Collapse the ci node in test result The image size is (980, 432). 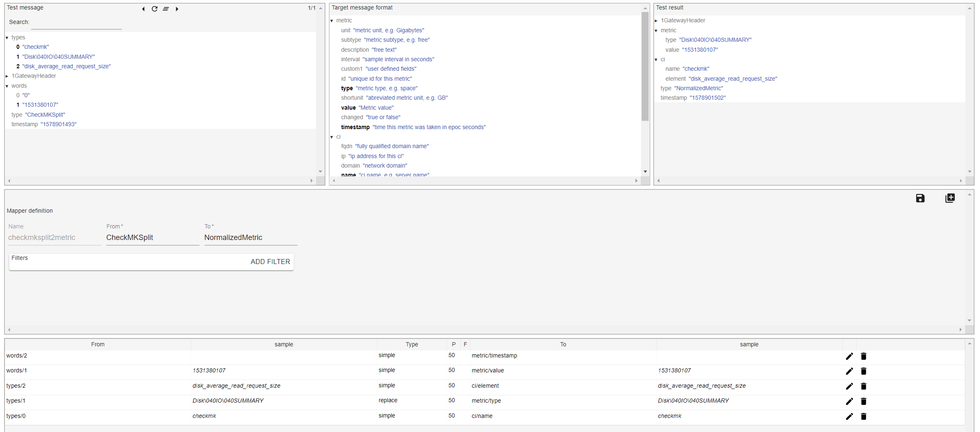pos(656,60)
